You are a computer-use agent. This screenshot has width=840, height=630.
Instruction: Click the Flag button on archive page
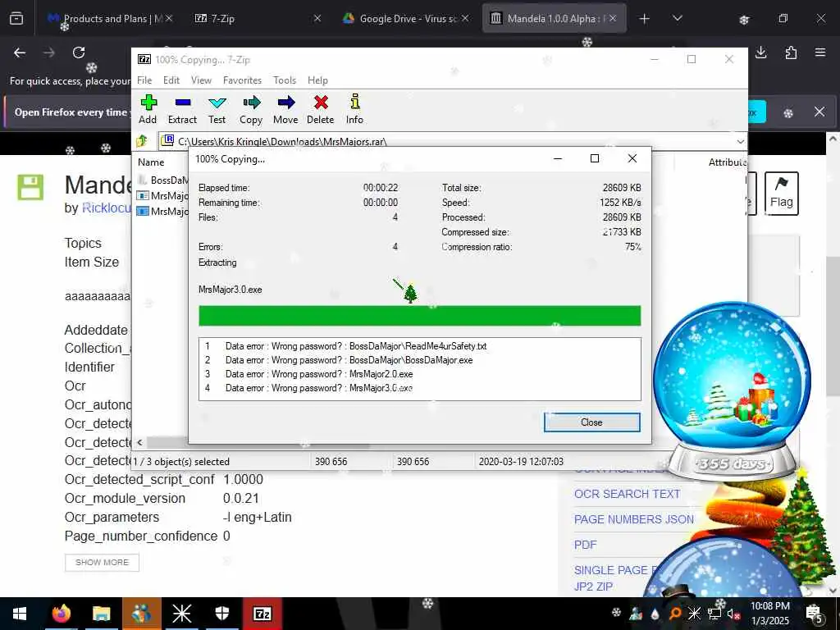781,194
